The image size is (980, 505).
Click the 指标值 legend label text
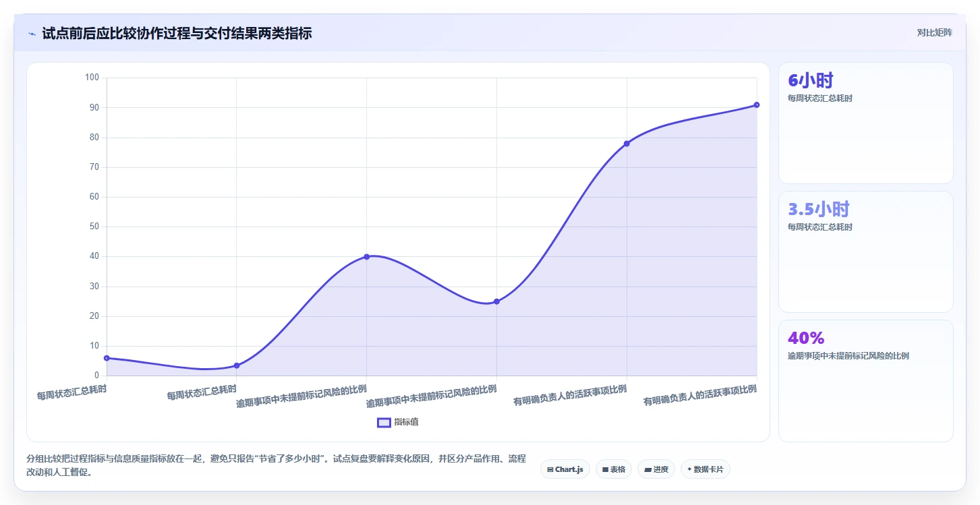point(407,422)
